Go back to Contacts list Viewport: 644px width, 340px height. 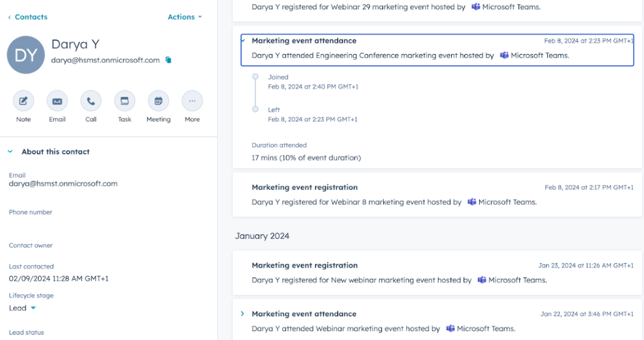tap(27, 17)
